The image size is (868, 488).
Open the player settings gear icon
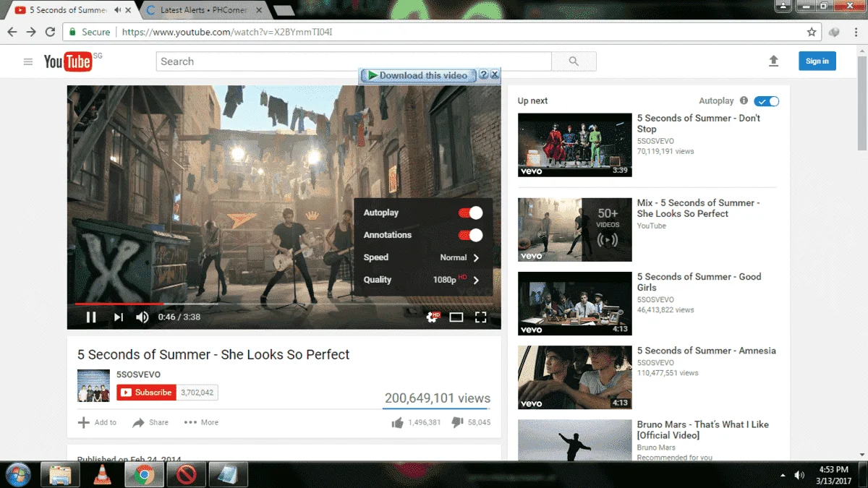[433, 317]
